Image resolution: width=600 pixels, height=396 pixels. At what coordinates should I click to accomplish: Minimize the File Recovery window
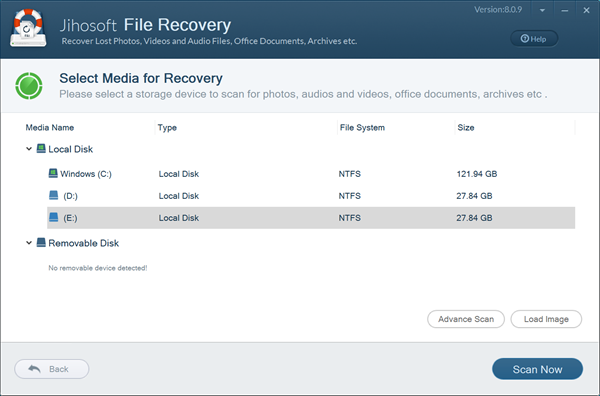coord(564,11)
